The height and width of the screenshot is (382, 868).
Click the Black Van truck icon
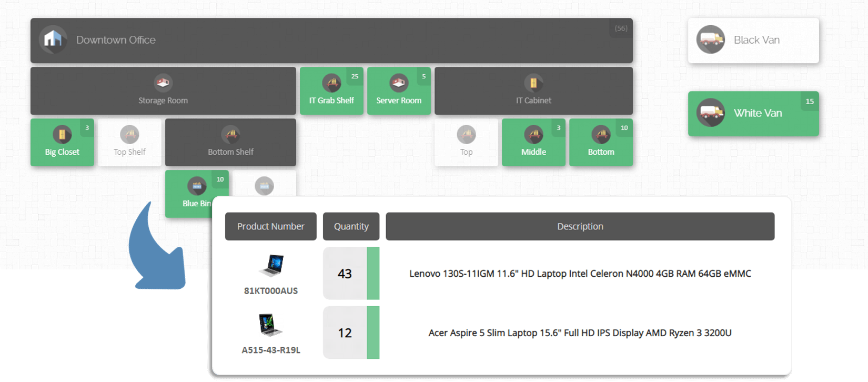point(711,39)
